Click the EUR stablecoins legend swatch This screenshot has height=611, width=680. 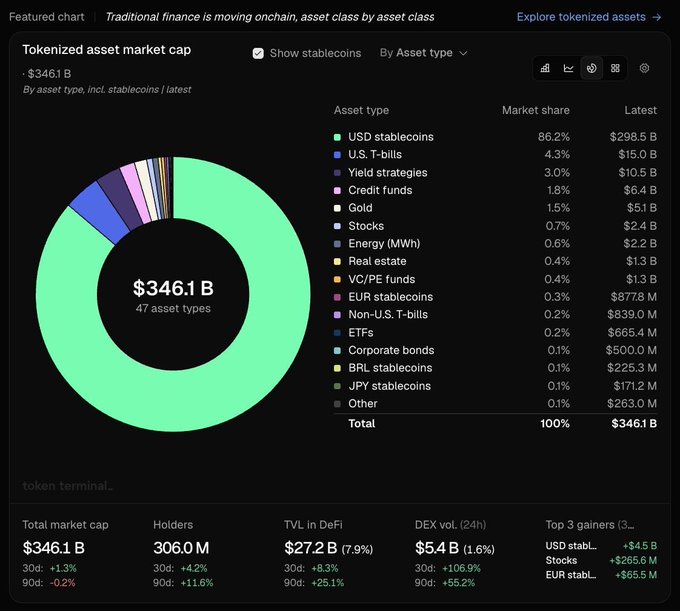pyautogui.click(x=337, y=297)
